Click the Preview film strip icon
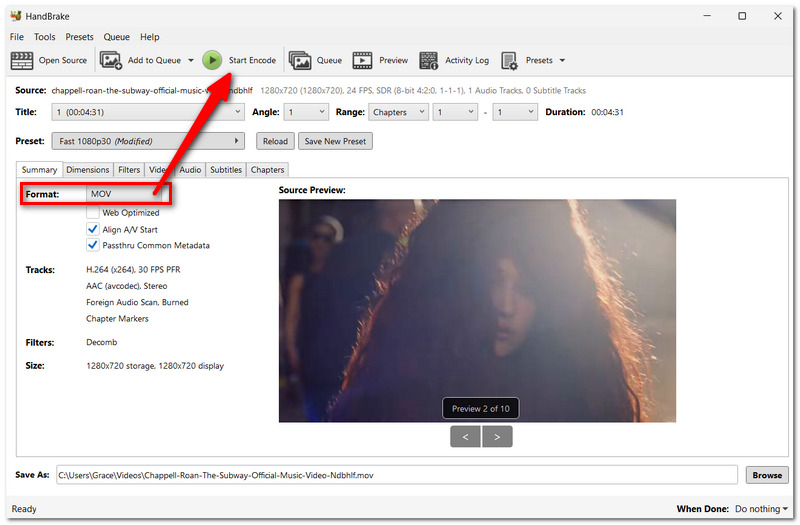 [362, 60]
